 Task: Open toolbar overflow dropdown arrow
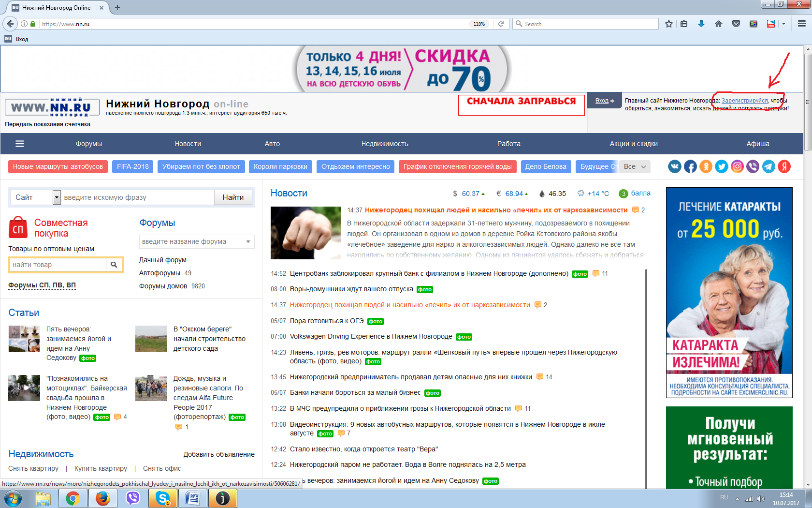[x=783, y=24]
